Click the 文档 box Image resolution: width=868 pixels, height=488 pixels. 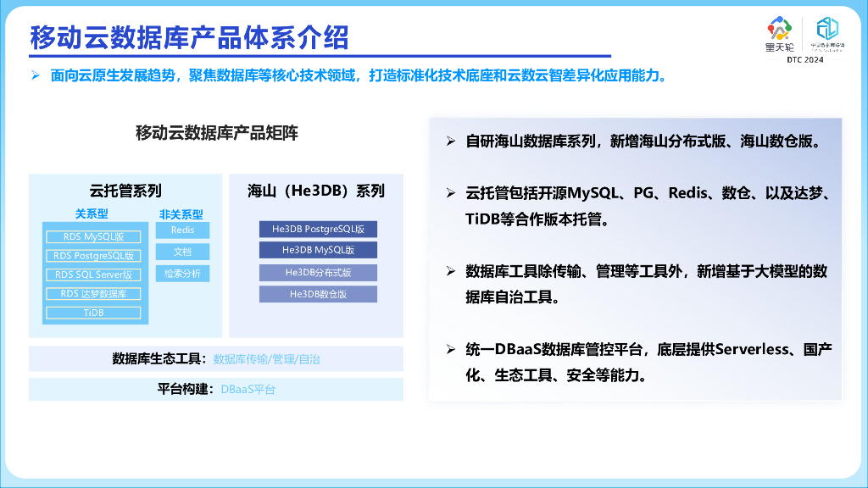click(183, 252)
